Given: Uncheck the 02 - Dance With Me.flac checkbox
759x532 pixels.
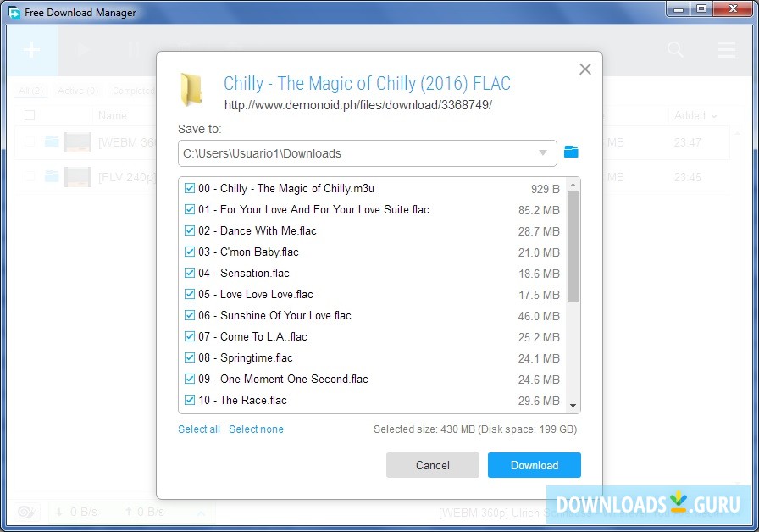Looking at the screenshot, I should 190,231.
